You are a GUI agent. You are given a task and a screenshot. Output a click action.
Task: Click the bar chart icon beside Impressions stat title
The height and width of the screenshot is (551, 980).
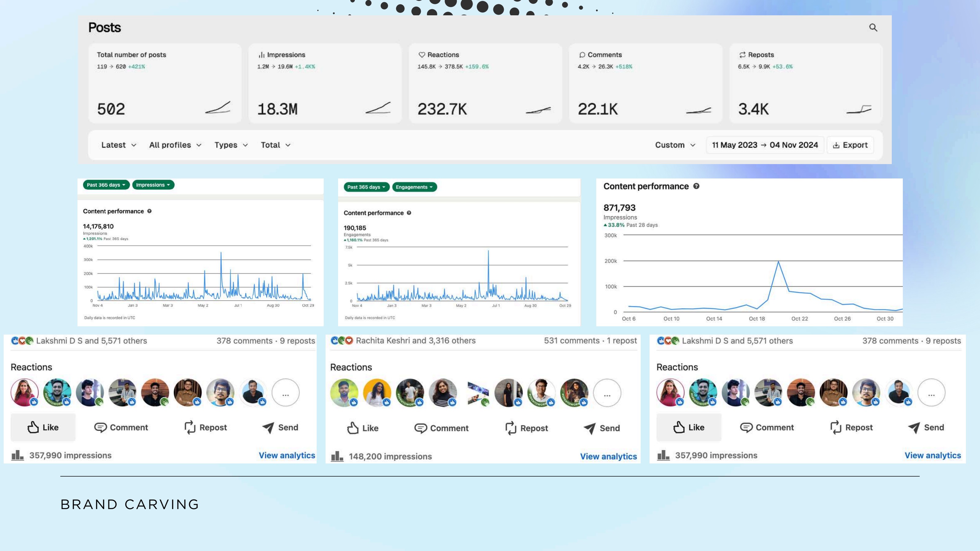261,55
